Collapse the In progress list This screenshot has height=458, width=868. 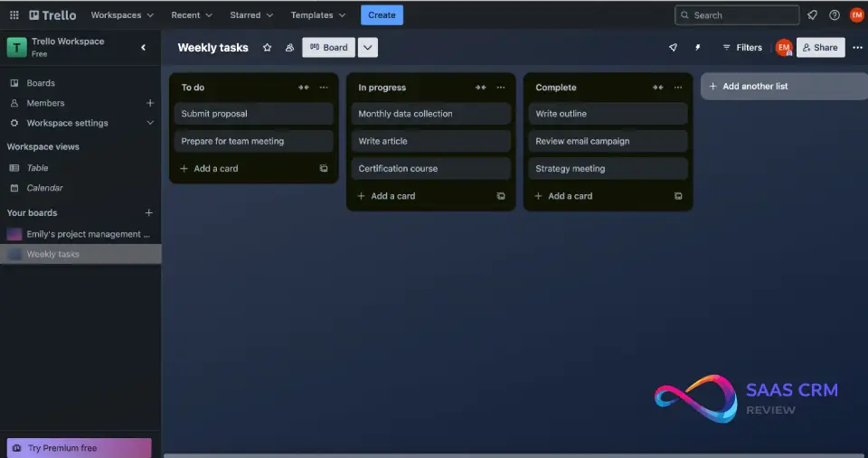(481, 88)
